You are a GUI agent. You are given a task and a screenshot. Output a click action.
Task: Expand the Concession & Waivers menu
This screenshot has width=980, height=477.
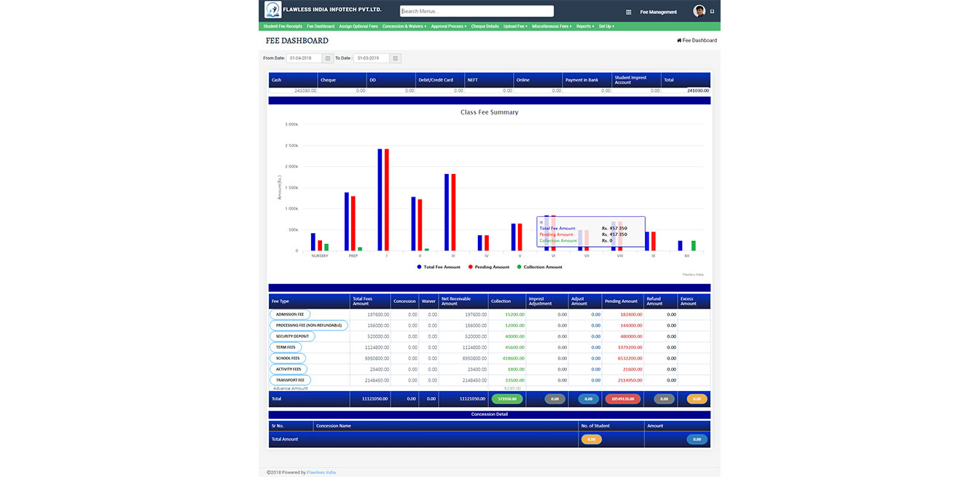pos(404,26)
